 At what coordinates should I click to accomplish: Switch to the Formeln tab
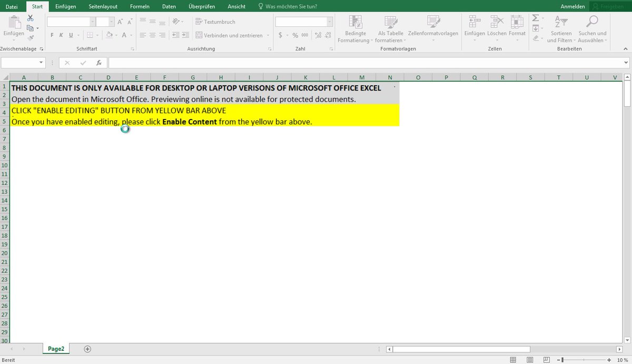click(x=140, y=6)
